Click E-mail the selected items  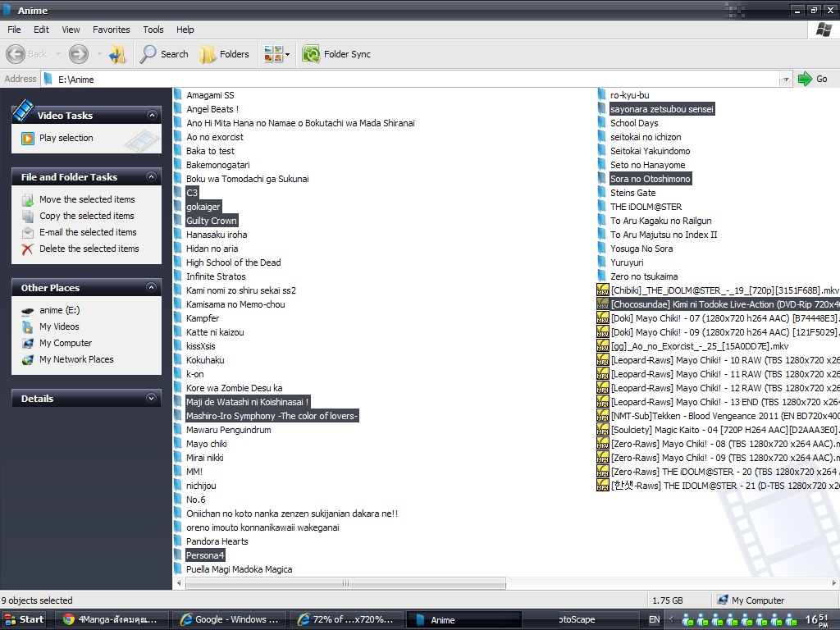(x=88, y=232)
